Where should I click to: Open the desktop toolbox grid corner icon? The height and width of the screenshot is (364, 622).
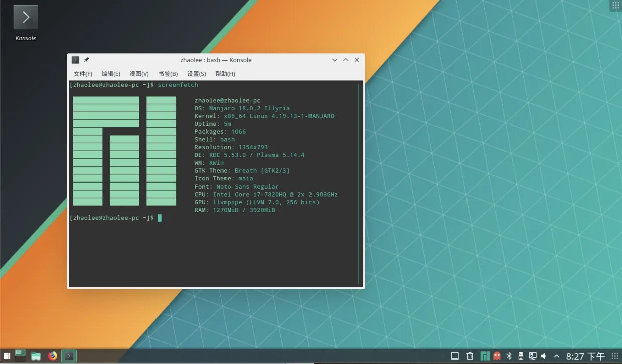pyautogui.click(x=616, y=5)
